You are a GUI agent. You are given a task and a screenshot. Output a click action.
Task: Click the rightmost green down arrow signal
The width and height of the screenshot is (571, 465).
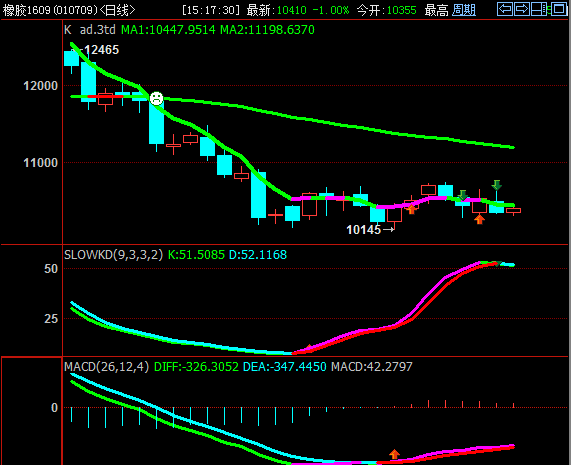[x=496, y=185]
